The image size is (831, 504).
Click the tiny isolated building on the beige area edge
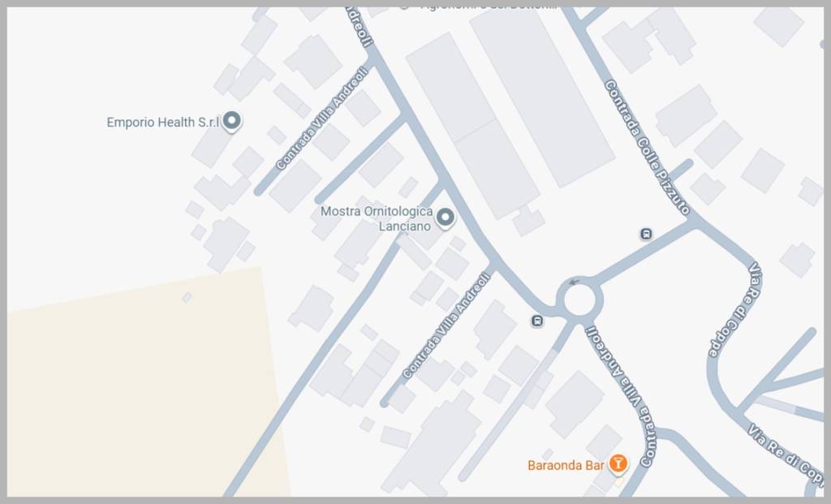tap(187, 298)
